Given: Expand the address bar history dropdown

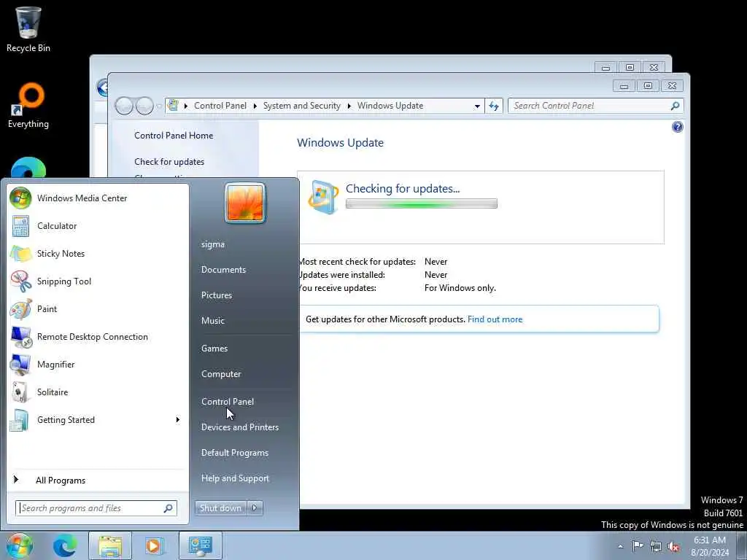Looking at the screenshot, I should (477, 106).
